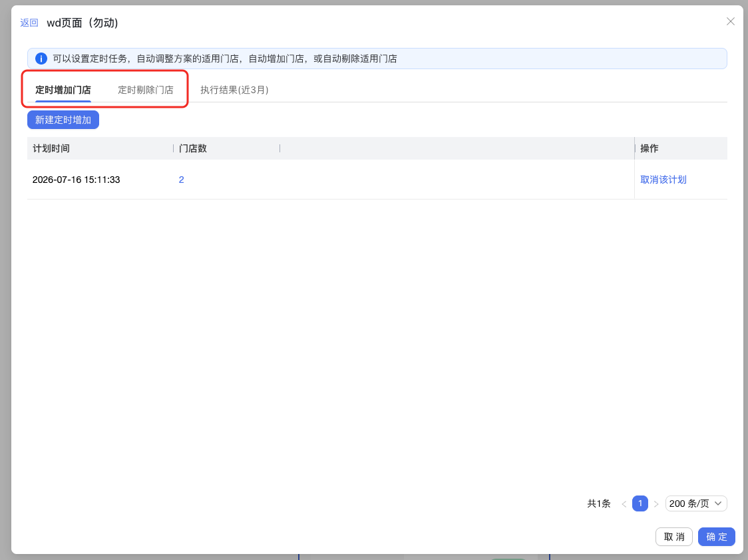Click the 返回 back link
The image size is (748, 560).
[x=29, y=23]
